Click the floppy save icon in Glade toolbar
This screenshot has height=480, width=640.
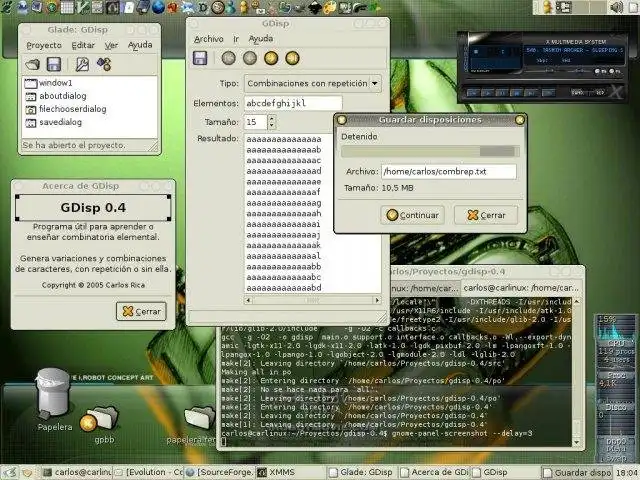[54, 64]
